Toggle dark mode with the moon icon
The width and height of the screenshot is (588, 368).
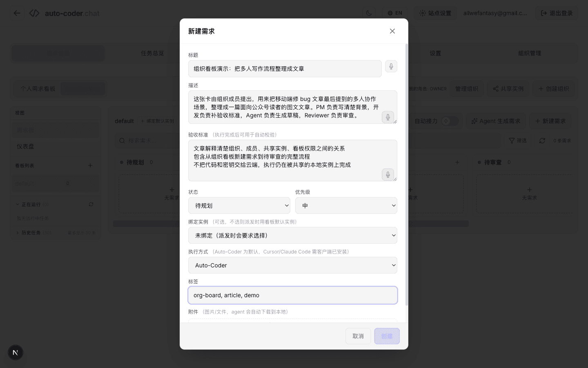[x=369, y=13]
